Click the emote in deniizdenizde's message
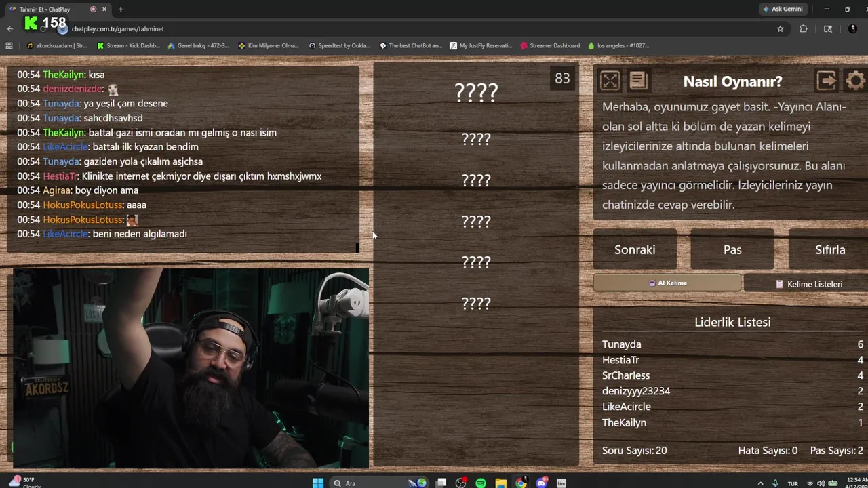 (113, 89)
